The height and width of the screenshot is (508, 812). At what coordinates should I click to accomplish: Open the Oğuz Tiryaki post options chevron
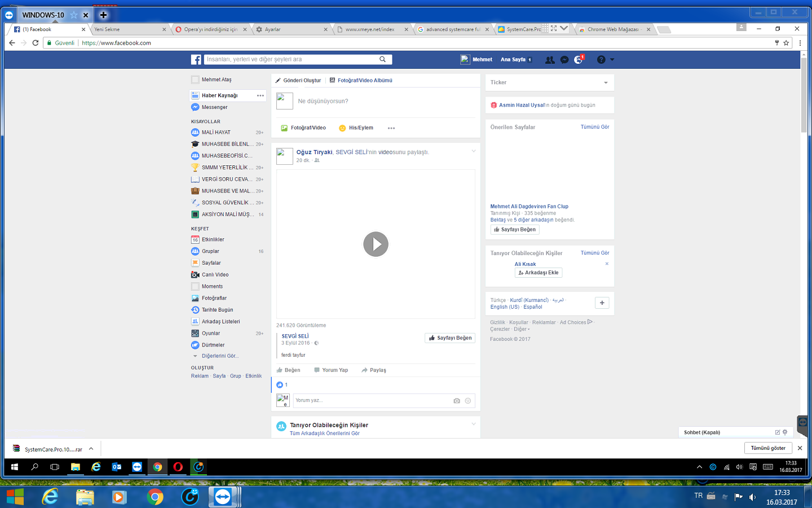tap(474, 151)
